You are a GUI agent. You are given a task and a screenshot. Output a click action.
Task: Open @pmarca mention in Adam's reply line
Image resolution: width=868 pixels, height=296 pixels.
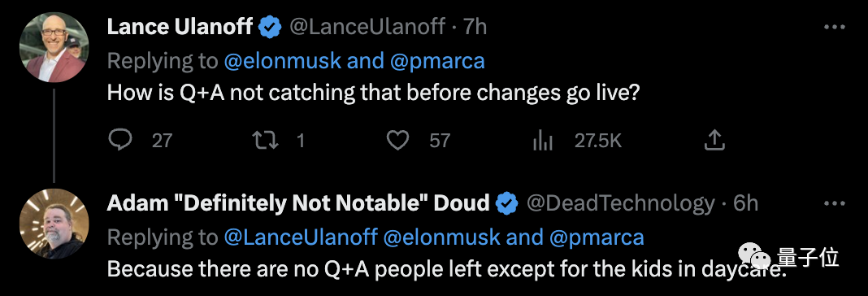tap(597, 237)
